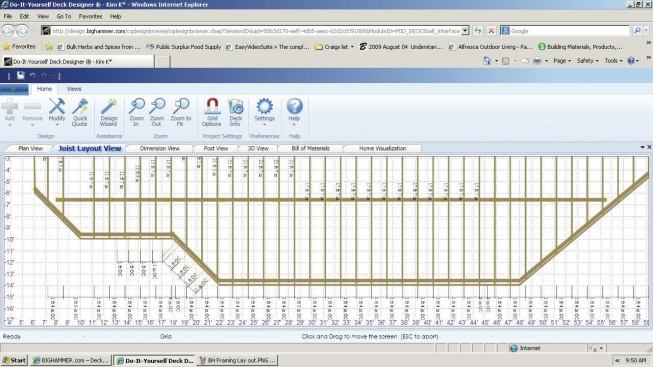Viewport: 653px width, 367px height.
Task: Expand the Craigs list favorites folder
Action: [x=334, y=47]
